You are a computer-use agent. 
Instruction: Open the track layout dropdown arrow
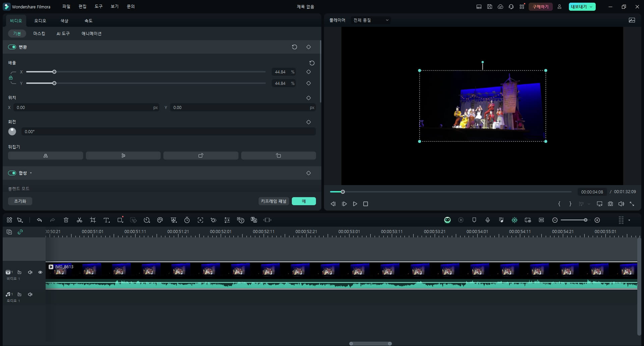point(629,220)
